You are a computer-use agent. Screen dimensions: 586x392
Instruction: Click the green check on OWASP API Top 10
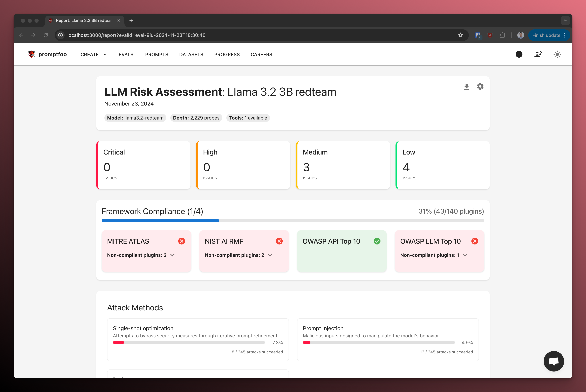tap(377, 241)
